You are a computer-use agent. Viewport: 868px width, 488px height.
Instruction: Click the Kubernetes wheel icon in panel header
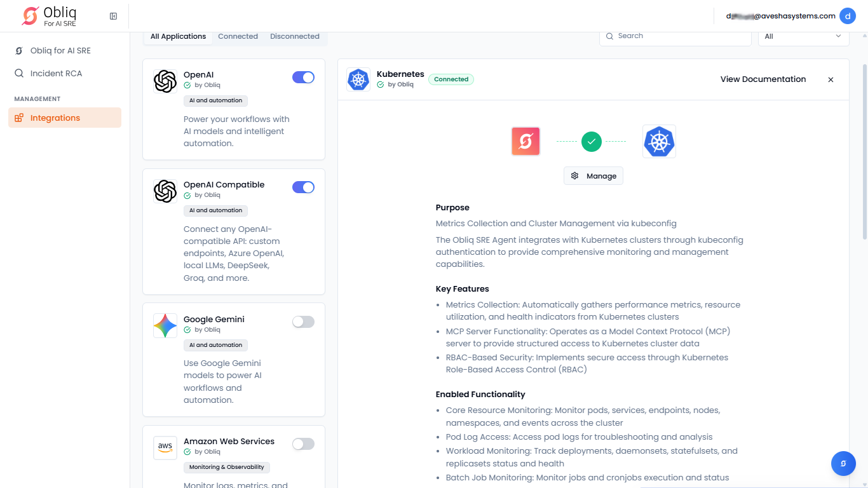[358, 79]
